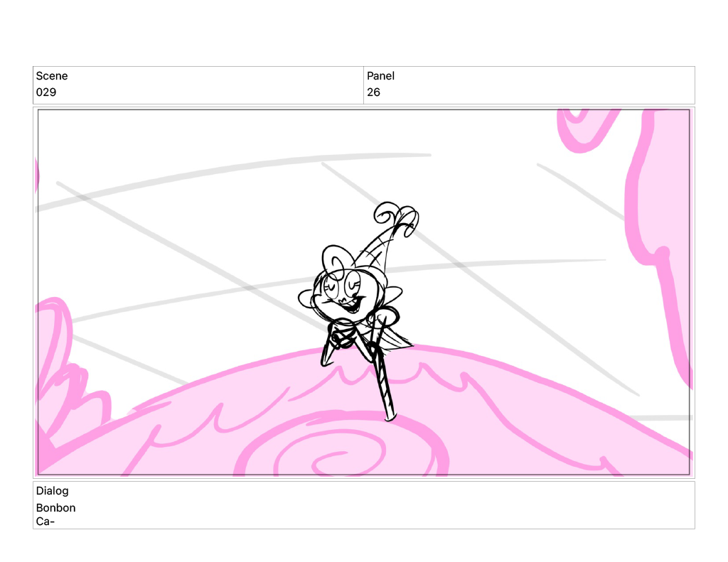The width and height of the screenshot is (728, 562).
Task: Click the pink curled shape on left edge
Action: pos(57,334)
